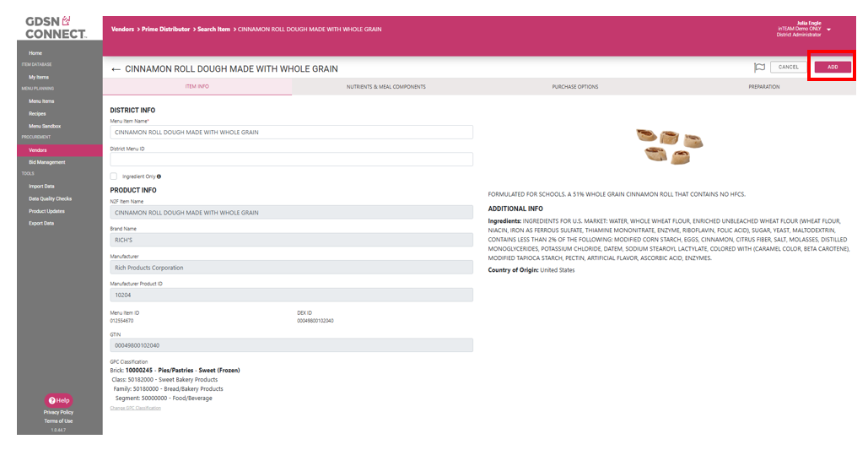Screen dimensions: 868x450
Task: Click the CANCEL button
Action: point(788,67)
